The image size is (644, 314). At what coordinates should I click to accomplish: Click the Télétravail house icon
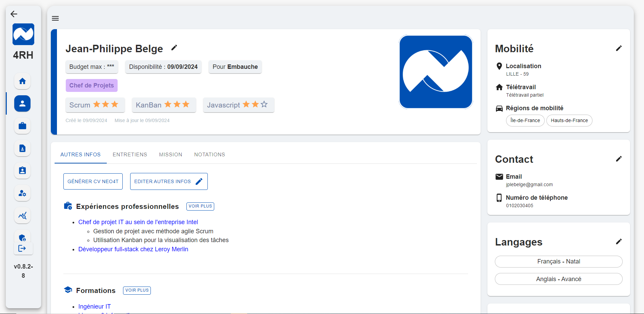tap(499, 87)
